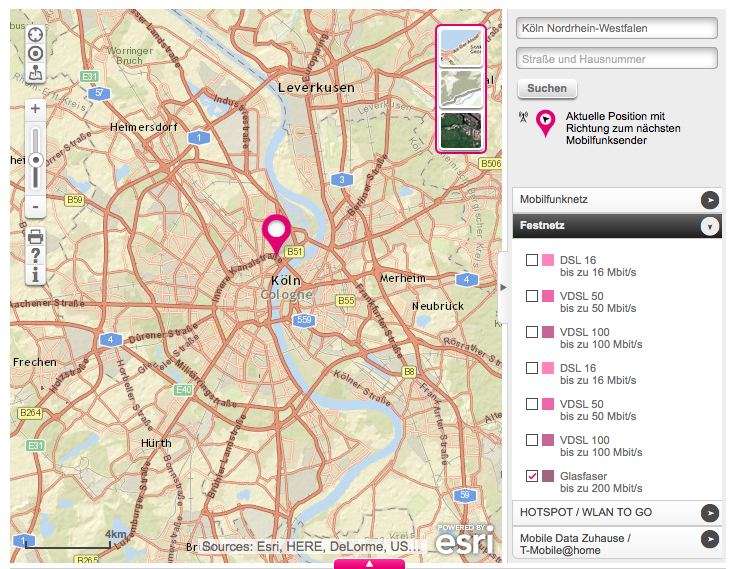Uncheck the Glasfaser 200 Mbit/s checkbox

point(532,476)
